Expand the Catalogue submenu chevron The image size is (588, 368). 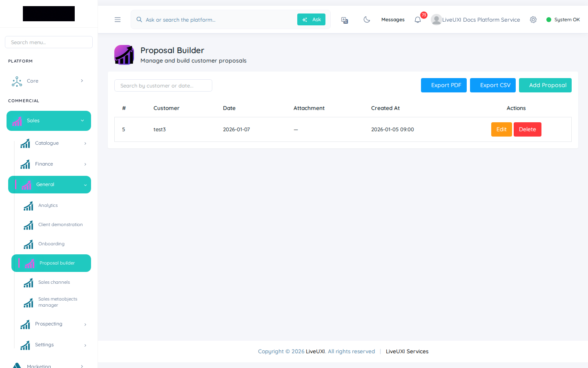click(85, 143)
